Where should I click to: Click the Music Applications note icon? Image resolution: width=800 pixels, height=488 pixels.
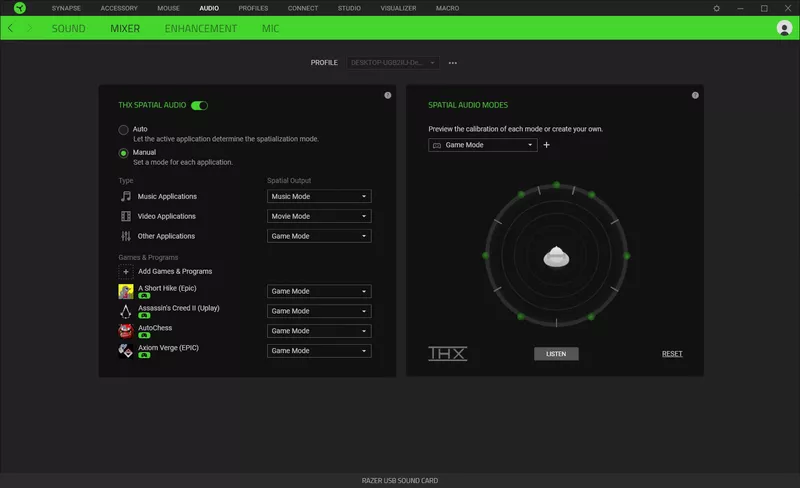pos(126,196)
